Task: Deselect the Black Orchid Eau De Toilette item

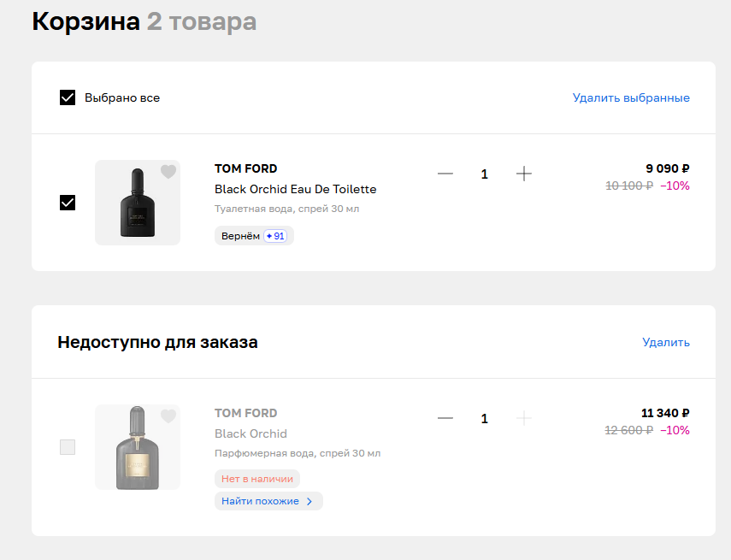Action: click(x=68, y=203)
